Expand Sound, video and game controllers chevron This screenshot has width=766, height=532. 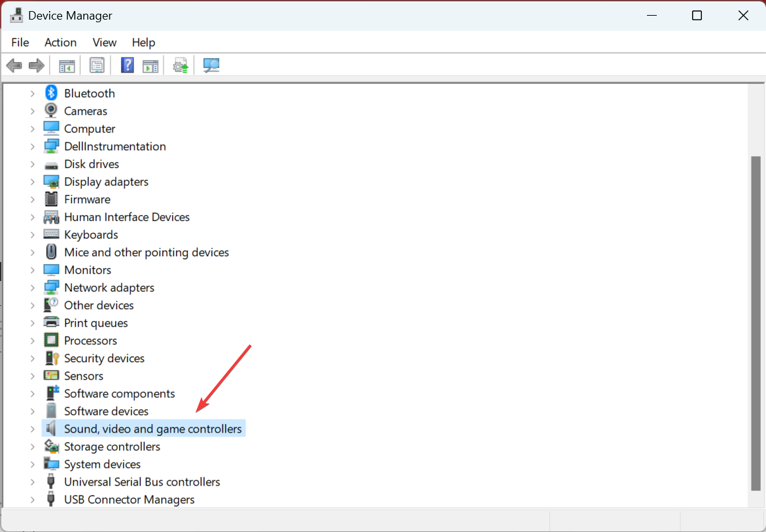tap(32, 429)
